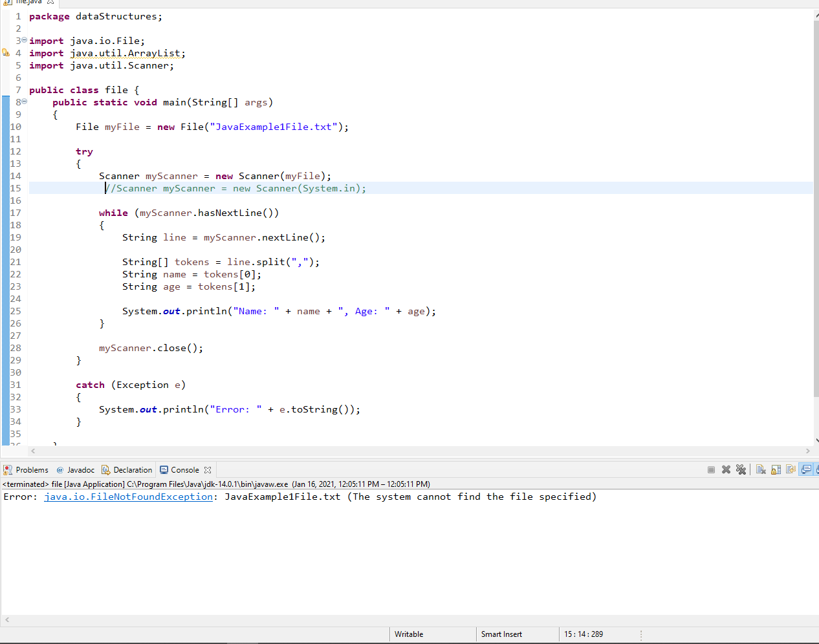Click the "import java.util.Scanner;" line
The image size is (819, 644).
102,65
